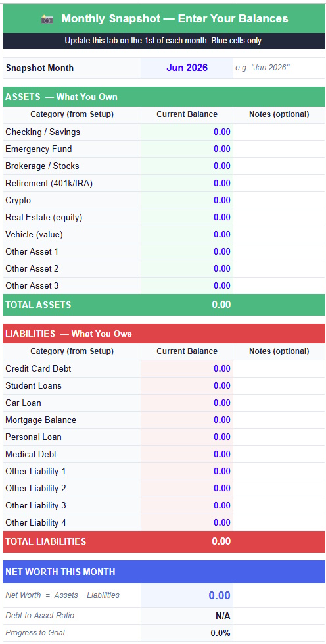Select the Personal Loan balance cell
The width and height of the screenshot is (326, 644).
[187, 437]
